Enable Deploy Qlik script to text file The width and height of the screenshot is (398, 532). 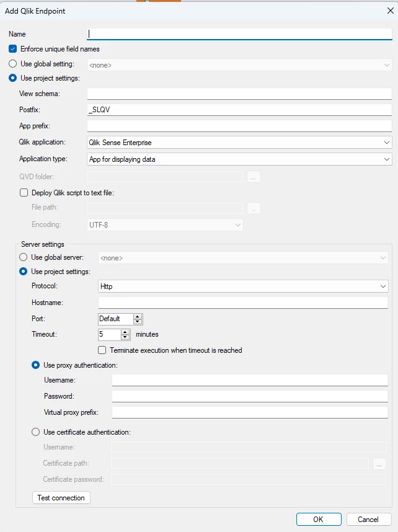(x=24, y=193)
